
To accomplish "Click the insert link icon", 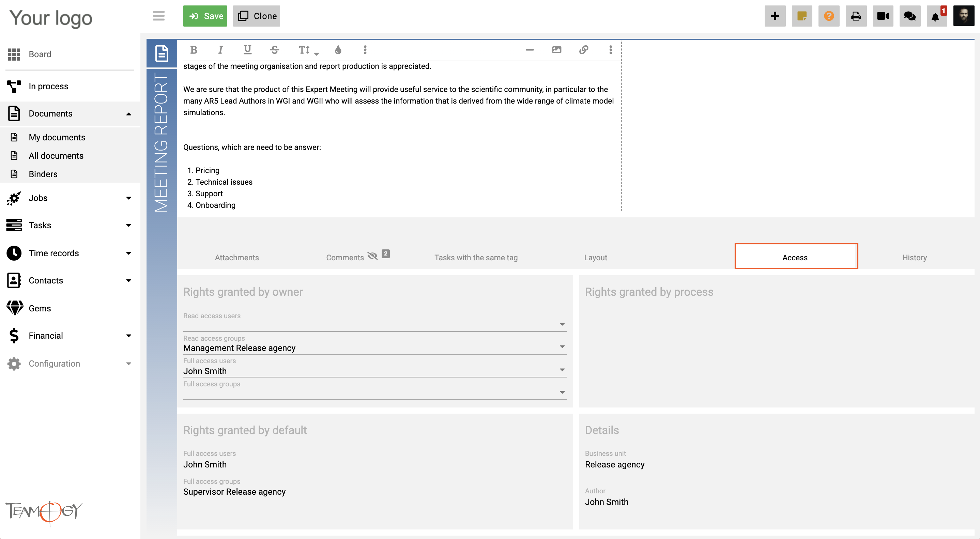I will point(584,49).
